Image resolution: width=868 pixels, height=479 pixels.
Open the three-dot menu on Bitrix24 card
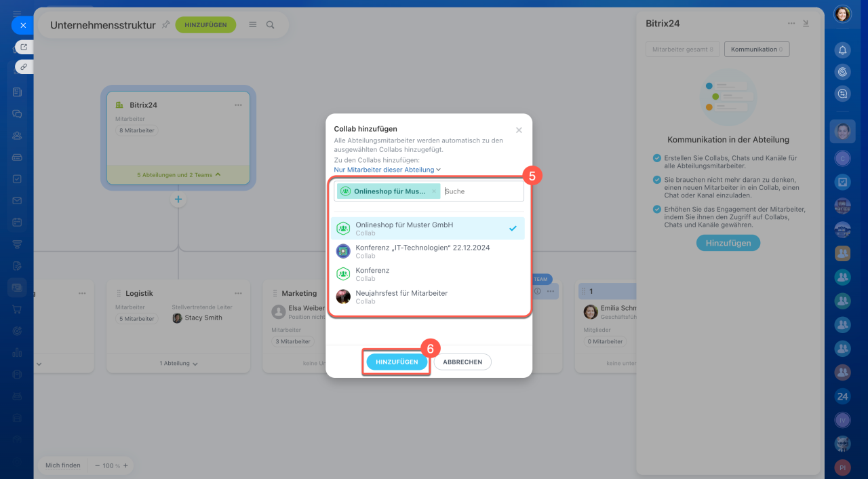(x=238, y=105)
